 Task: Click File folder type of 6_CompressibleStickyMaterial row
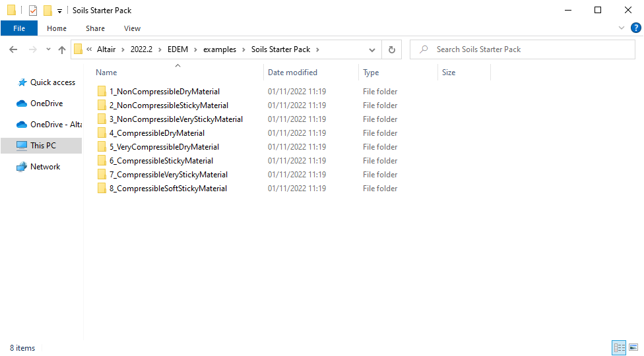380,160
